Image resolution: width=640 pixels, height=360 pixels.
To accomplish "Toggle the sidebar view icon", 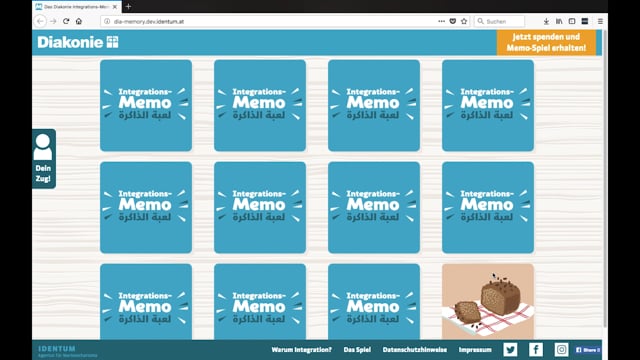I will (572, 21).
